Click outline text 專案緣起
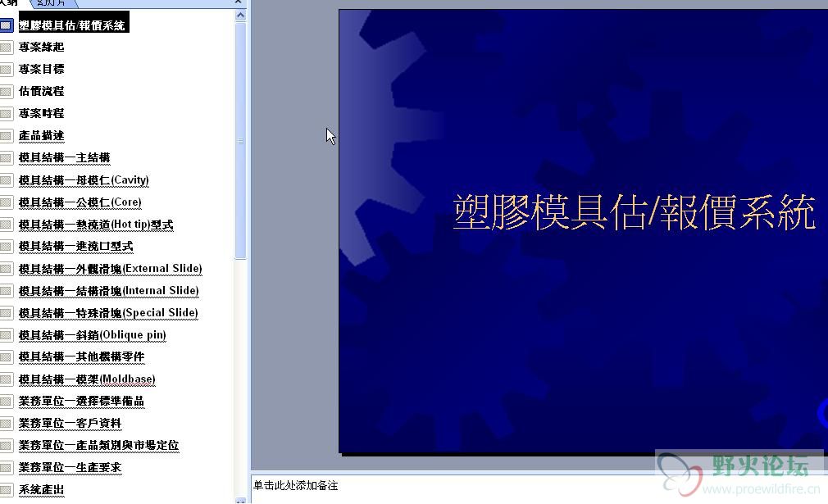Viewport: 828px width, 504px height. (41, 47)
